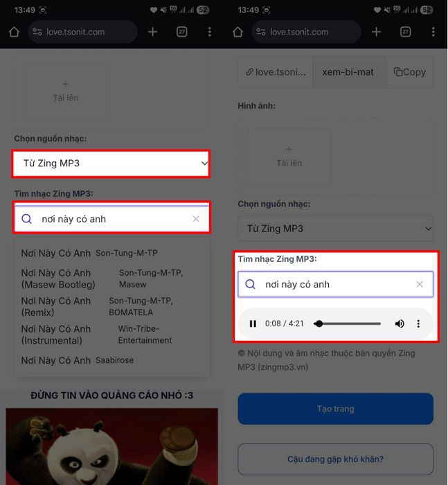The height and width of the screenshot is (485, 448).
Task: Open a new tab in the right browser
Action: point(376,32)
